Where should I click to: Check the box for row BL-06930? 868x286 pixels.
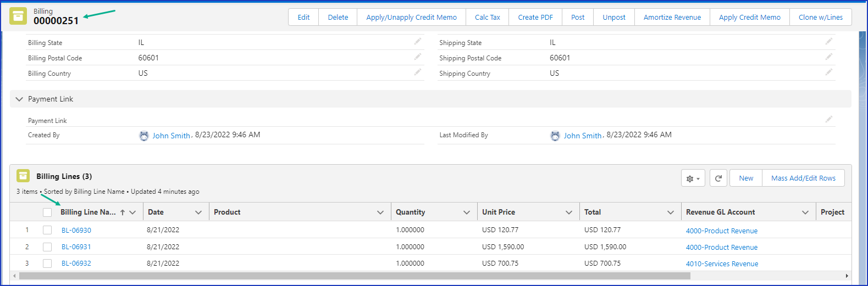tap(47, 231)
